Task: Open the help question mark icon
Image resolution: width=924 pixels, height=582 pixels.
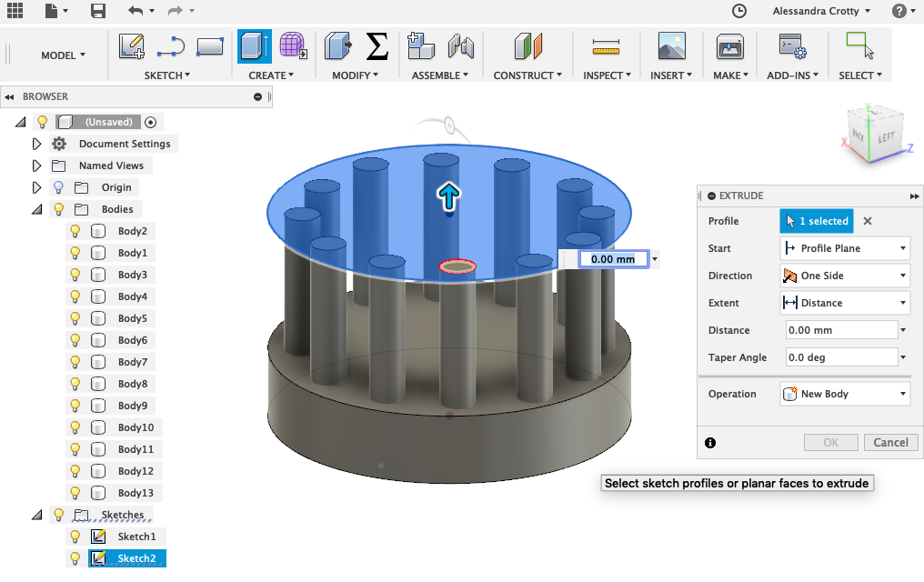Action: pos(899,11)
